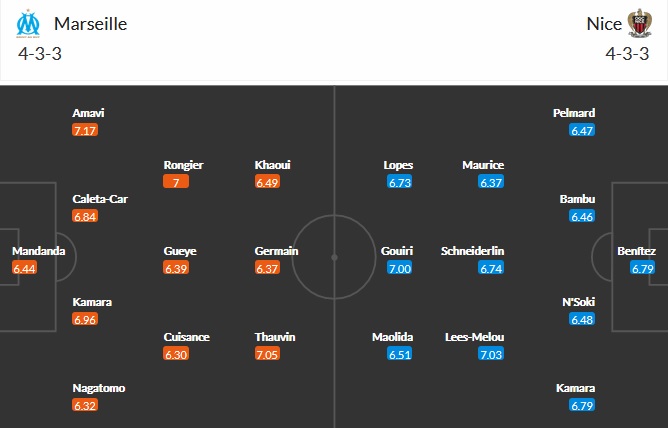Click the Marseille club crest icon

click(x=32, y=24)
